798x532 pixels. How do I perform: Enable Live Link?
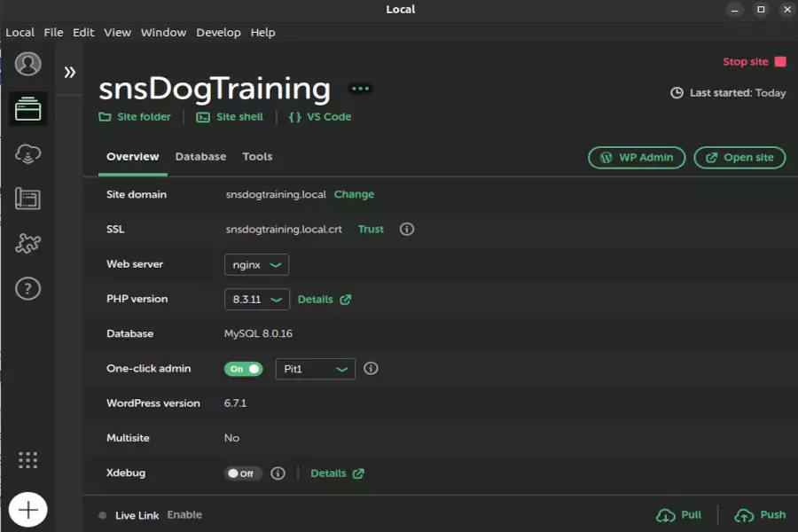184,514
